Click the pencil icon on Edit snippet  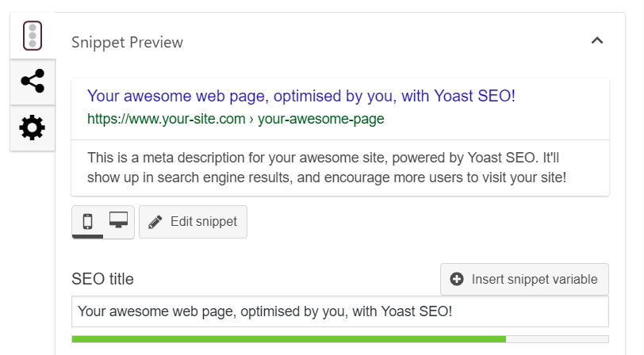tap(155, 222)
